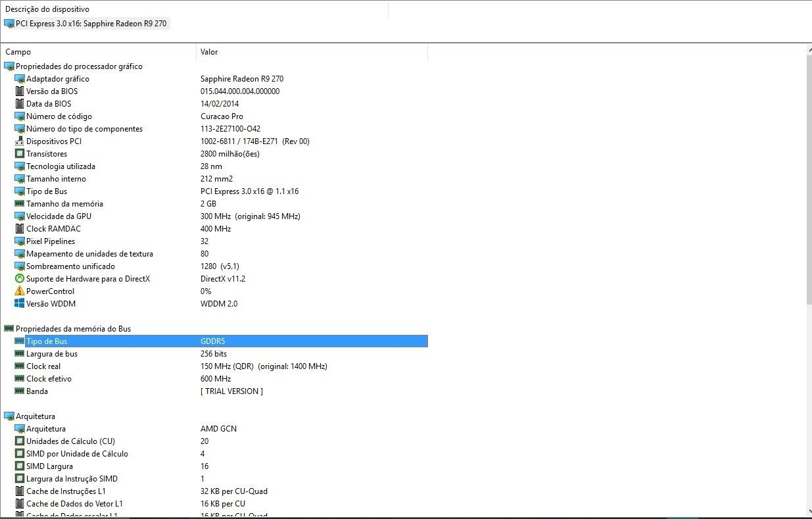Screen dimensions: 812x519
Task: Click the Banda memory icon
Action: coord(20,391)
